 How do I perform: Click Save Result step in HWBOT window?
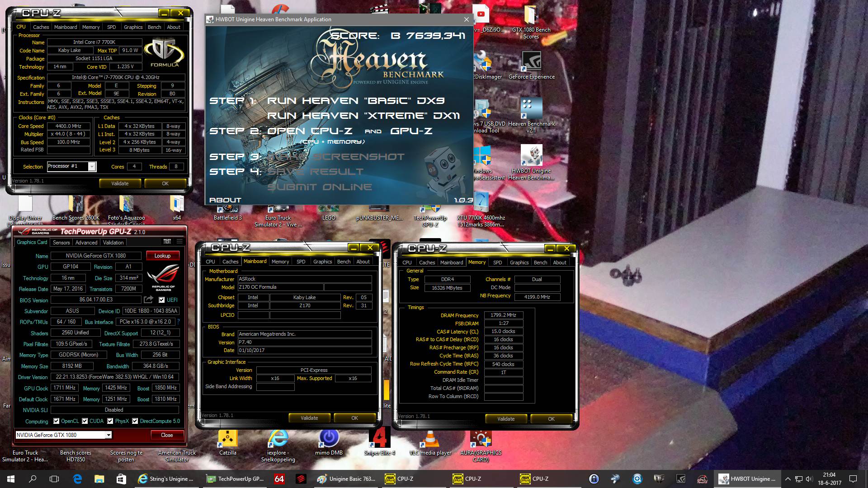coord(316,172)
